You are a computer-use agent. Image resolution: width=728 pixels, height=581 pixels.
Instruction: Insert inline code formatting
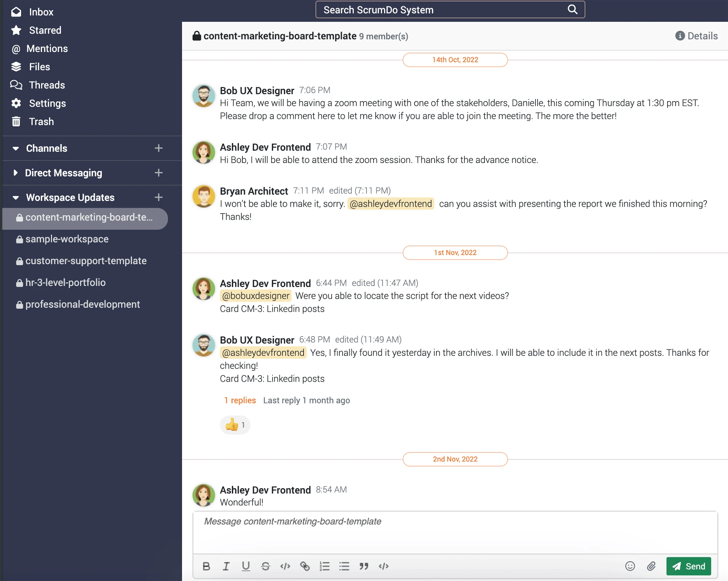coord(285,566)
